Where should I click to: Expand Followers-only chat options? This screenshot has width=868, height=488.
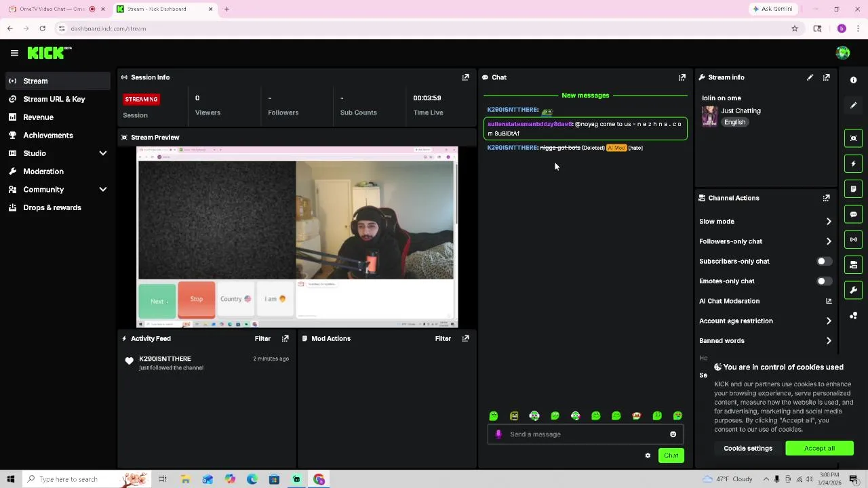(828, 241)
